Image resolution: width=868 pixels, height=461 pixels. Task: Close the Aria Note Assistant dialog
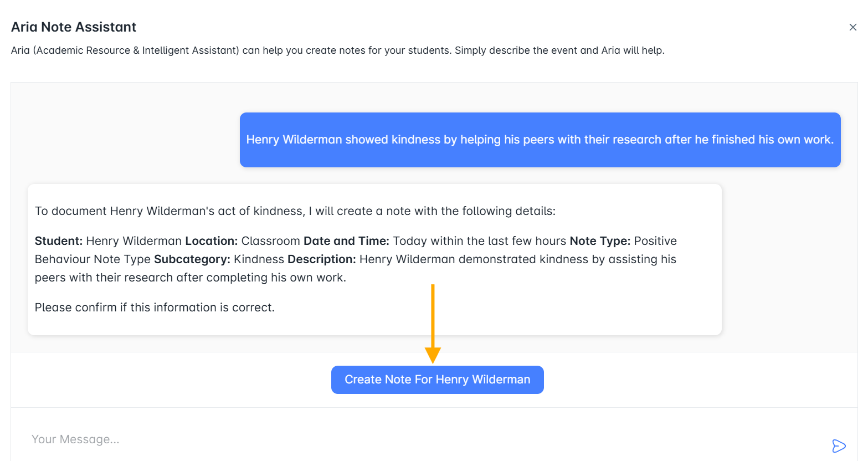pos(852,27)
